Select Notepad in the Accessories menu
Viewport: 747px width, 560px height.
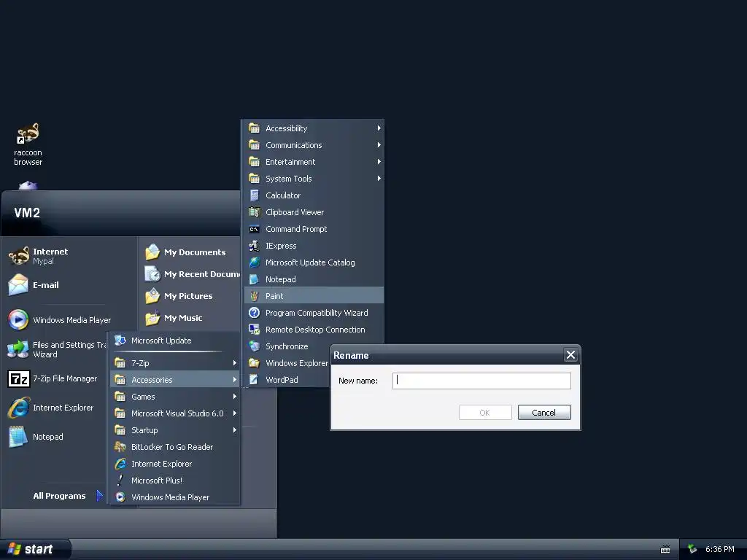[314, 279]
